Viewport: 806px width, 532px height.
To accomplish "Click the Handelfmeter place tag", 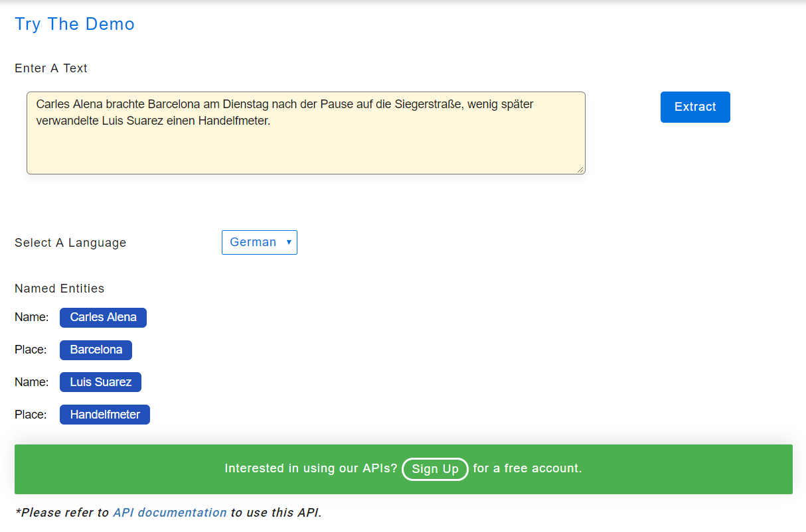I will [x=104, y=414].
